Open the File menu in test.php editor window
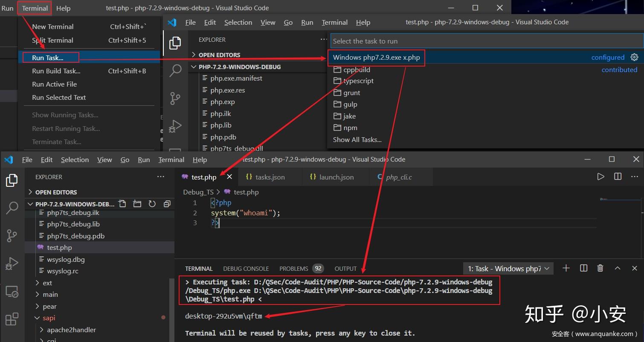 click(27, 159)
